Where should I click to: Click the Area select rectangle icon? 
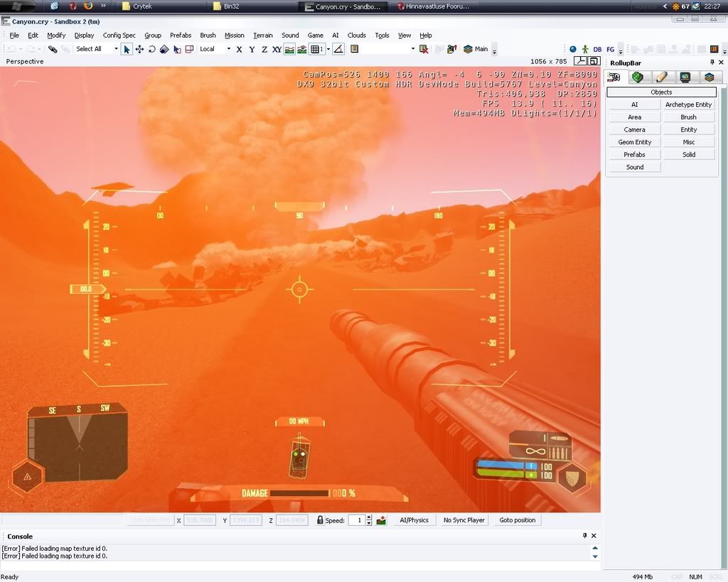coord(189,49)
